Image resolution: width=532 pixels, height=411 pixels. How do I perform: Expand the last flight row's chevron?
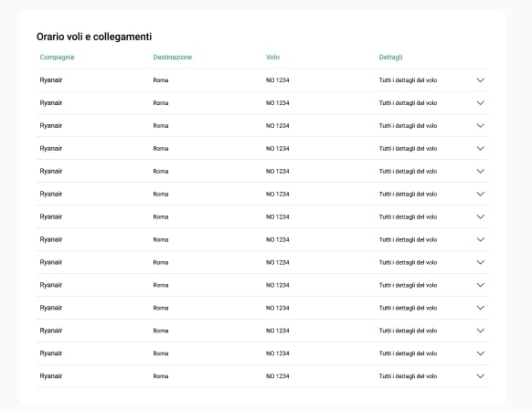481,376
